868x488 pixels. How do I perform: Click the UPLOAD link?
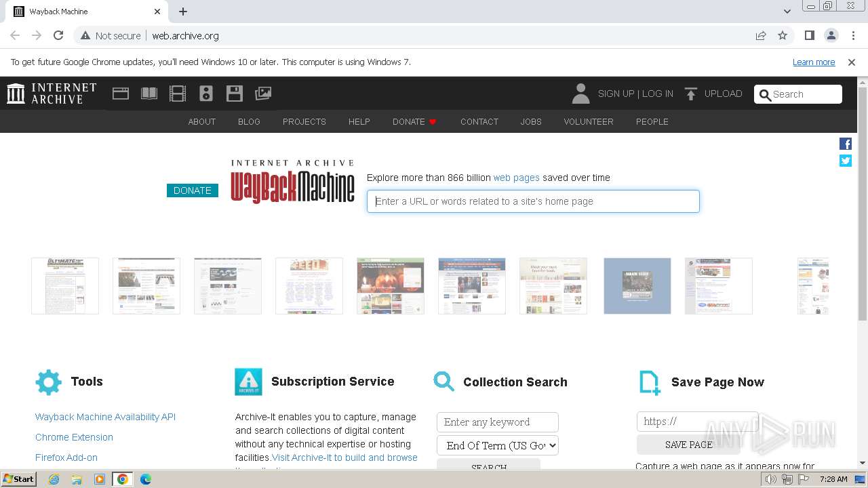724,94
